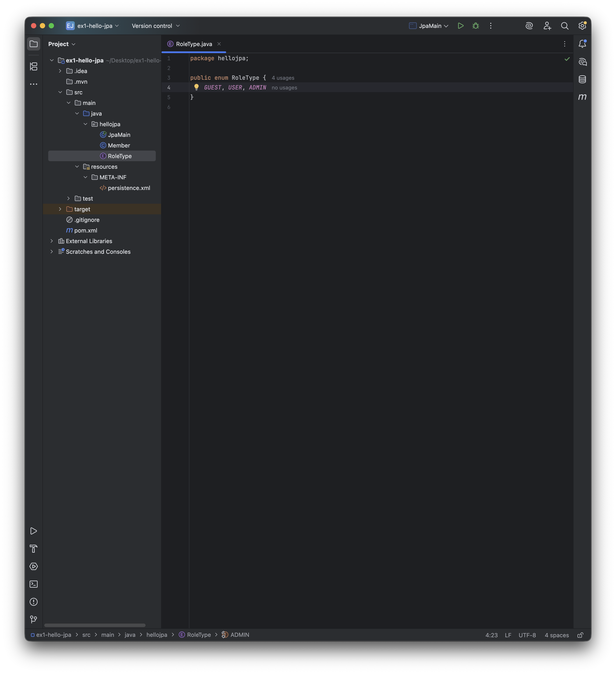Click the Project panel horizontal scrollbar

(x=95, y=625)
